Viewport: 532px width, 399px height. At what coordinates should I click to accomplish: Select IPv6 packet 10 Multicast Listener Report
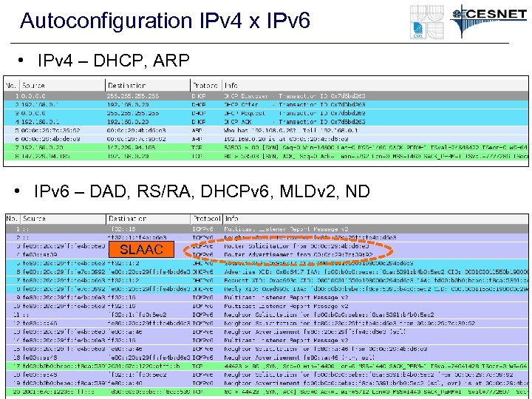point(267,306)
